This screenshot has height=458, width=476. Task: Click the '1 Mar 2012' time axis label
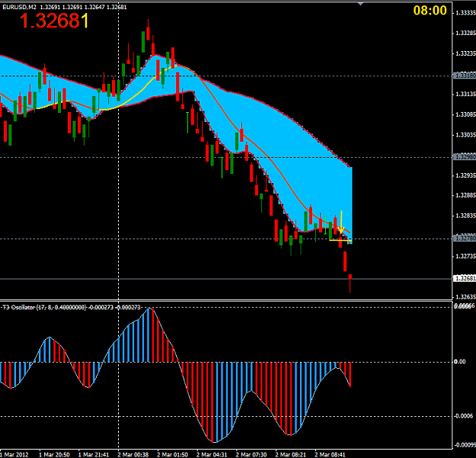14,455
